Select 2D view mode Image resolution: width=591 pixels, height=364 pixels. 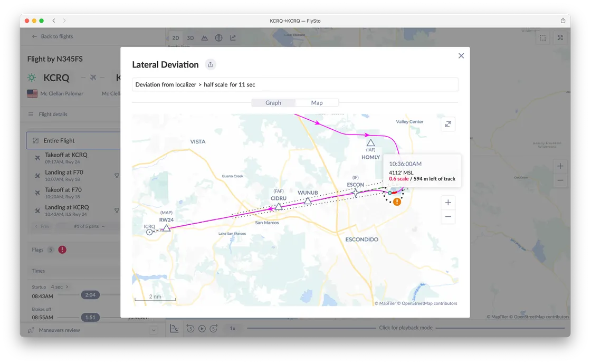(x=176, y=37)
